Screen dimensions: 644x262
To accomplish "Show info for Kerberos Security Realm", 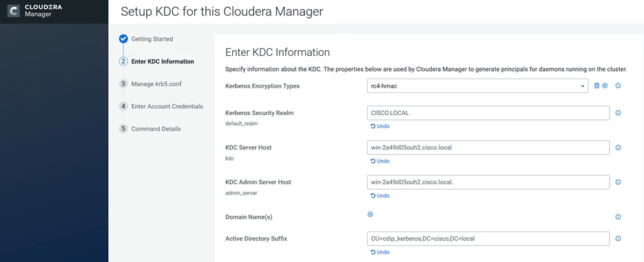I will pos(618,112).
